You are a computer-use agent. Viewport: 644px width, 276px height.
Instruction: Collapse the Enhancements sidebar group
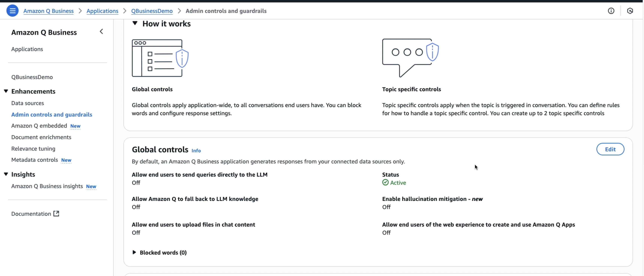(6, 91)
